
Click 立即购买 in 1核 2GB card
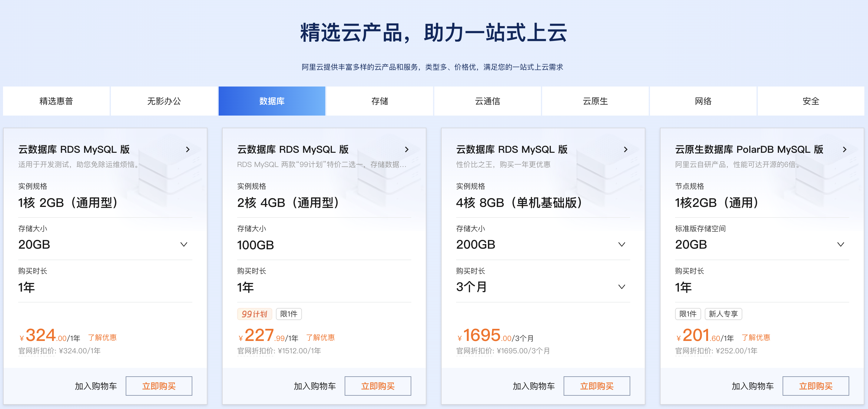click(159, 386)
